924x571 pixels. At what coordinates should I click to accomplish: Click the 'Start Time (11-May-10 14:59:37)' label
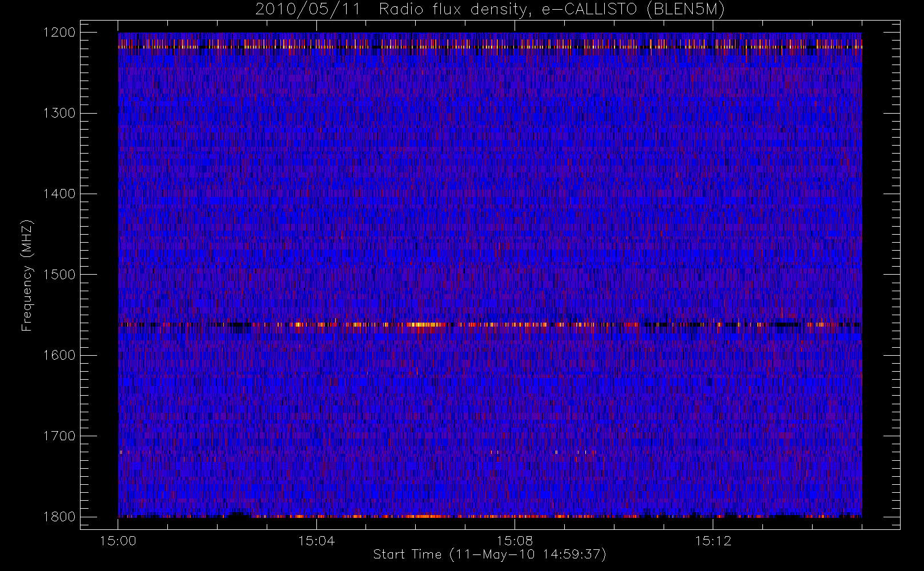pos(490,554)
